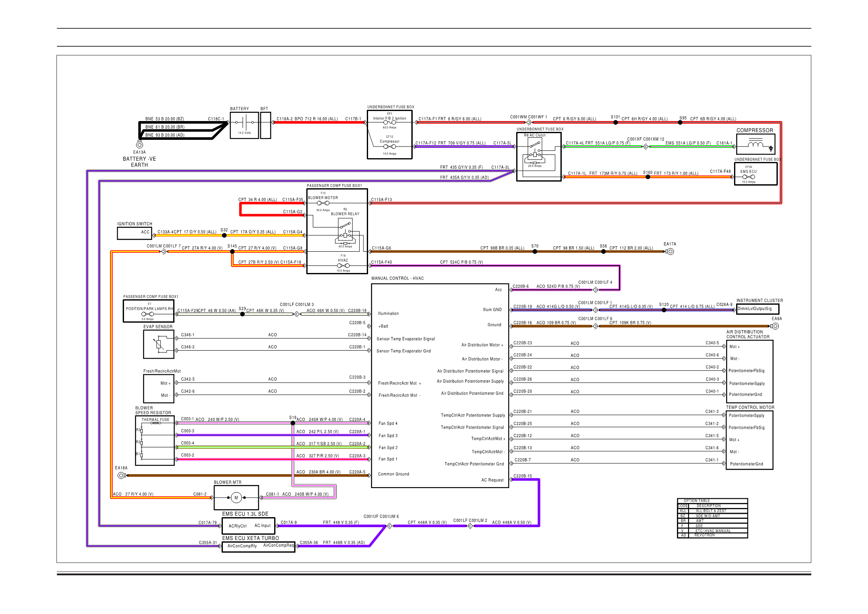The height and width of the screenshot is (614, 868).
Task: Click the F18 HVAC fuse symbol
Action: tap(343, 265)
